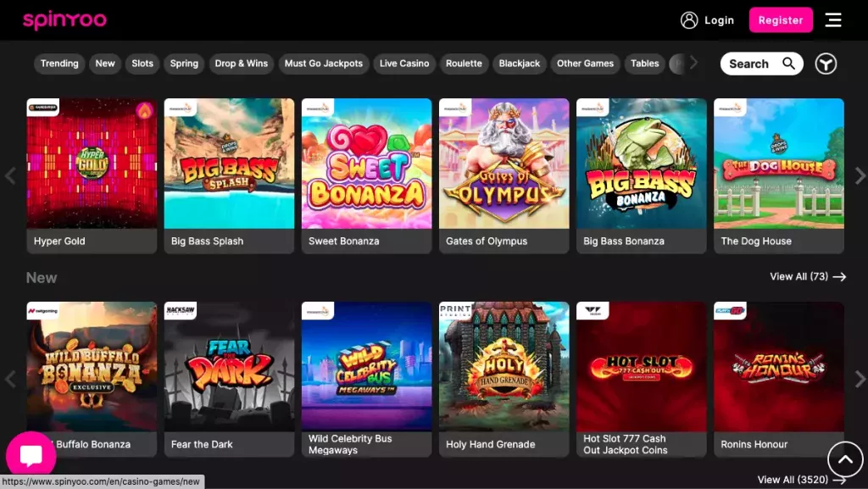Image resolution: width=868 pixels, height=489 pixels.
Task: Open the hamburger menu icon
Action: click(x=833, y=20)
